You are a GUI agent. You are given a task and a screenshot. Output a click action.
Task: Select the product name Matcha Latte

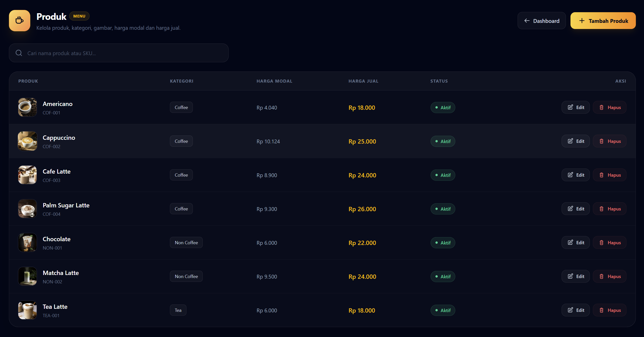(x=61, y=273)
